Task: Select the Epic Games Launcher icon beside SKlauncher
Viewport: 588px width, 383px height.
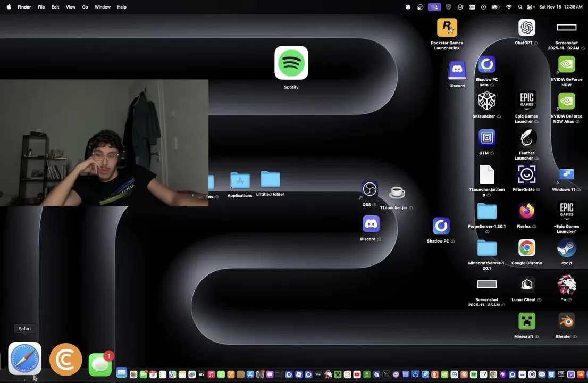Action: coord(526,101)
